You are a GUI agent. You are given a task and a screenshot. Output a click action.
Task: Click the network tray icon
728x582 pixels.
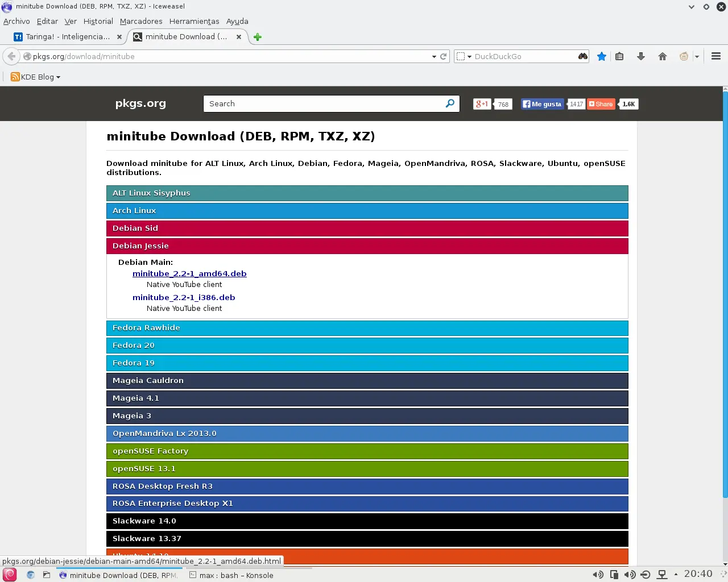(x=661, y=575)
